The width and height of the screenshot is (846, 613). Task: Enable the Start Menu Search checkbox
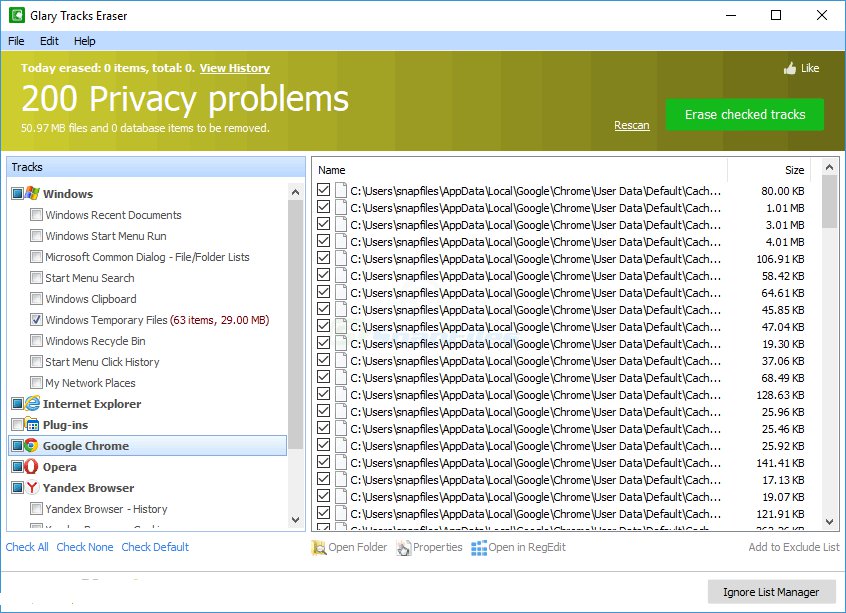(x=36, y=277)
